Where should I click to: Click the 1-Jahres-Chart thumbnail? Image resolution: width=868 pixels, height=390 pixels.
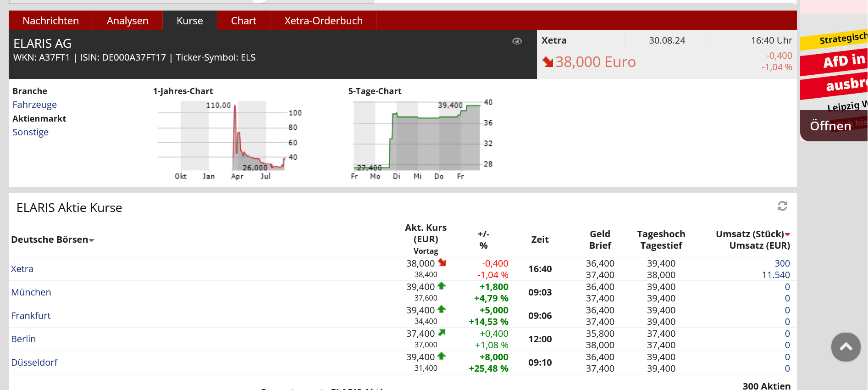click(x=227, y=139)
